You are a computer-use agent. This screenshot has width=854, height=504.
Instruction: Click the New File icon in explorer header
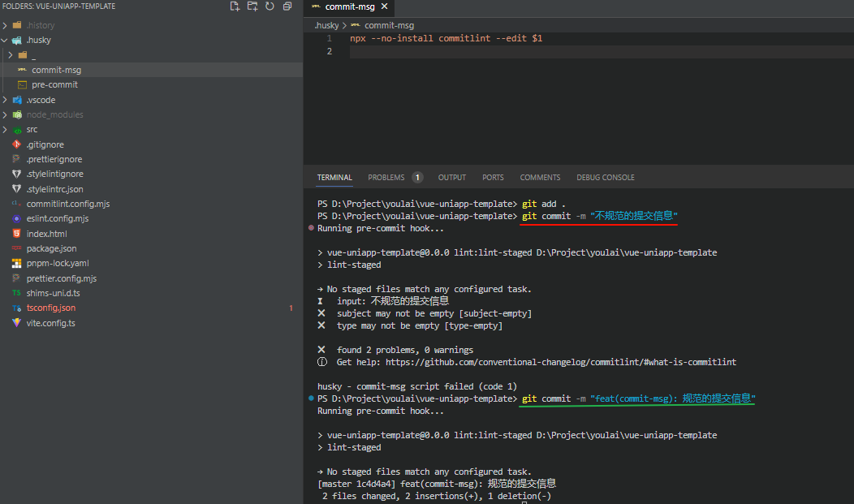pyautogui.click(x=235, y=6)
